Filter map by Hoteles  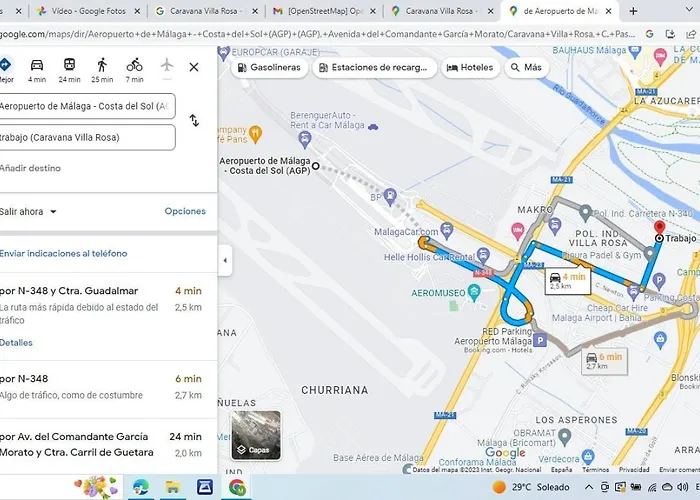[x=471, y=67]
